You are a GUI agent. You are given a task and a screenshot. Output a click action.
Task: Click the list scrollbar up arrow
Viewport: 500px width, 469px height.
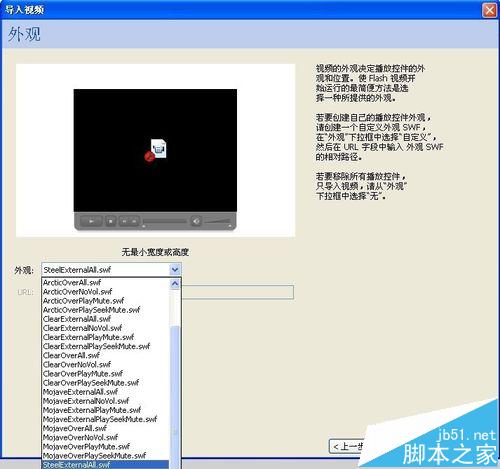pyautogui.click(x=175, y=284)
